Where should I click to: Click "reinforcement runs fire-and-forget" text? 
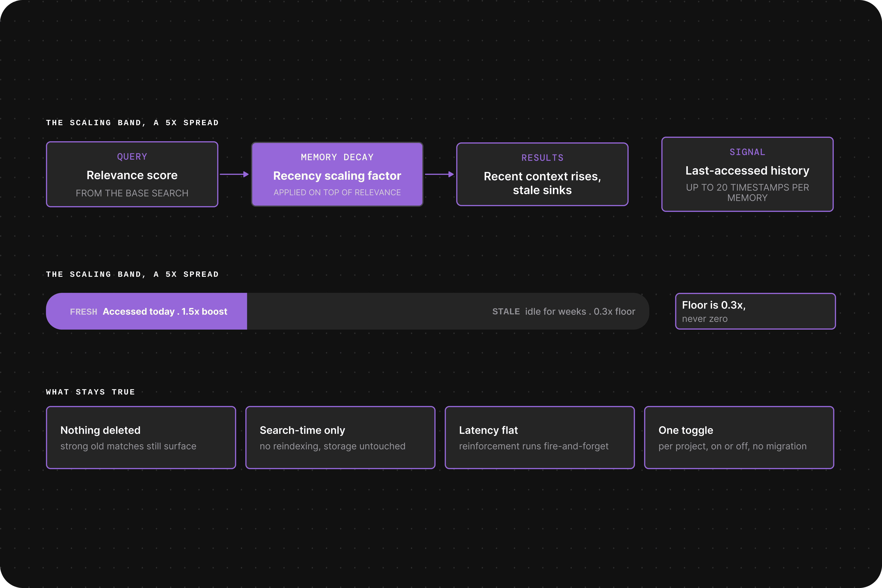534,446
